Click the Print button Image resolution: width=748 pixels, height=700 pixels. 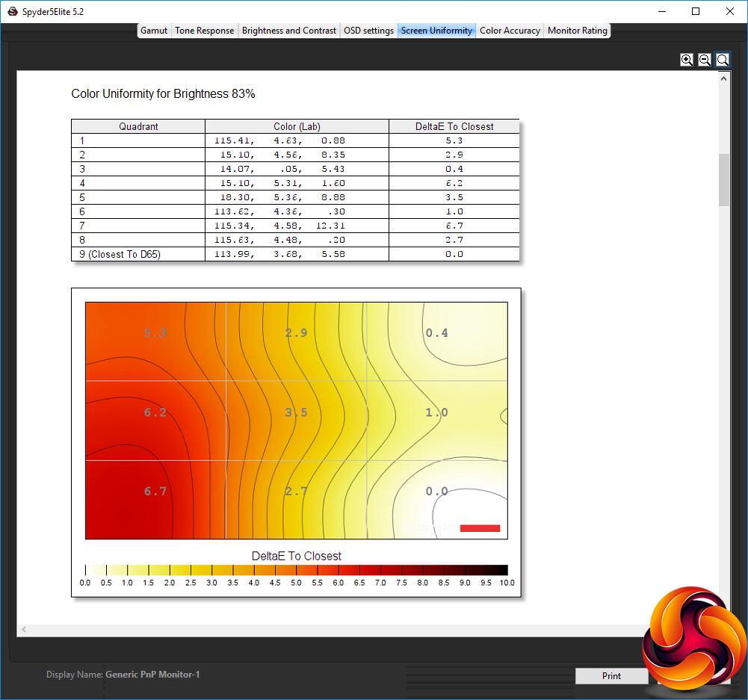[611, 675]
